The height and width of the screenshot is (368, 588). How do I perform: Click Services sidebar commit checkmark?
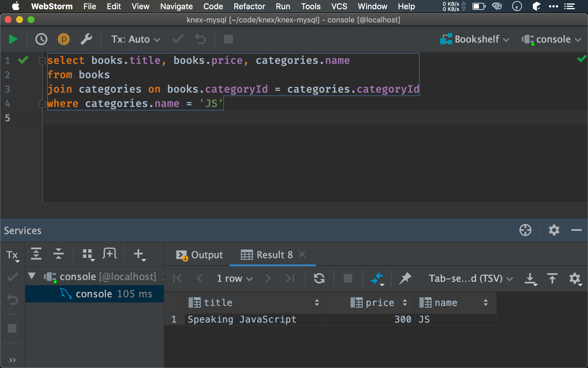tap(12, 277)
